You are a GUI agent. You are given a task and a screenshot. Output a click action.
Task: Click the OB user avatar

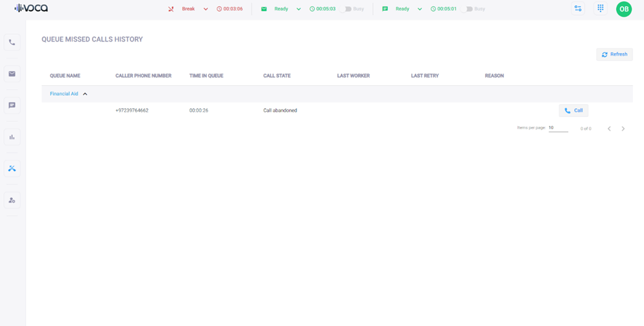point(624,9)
